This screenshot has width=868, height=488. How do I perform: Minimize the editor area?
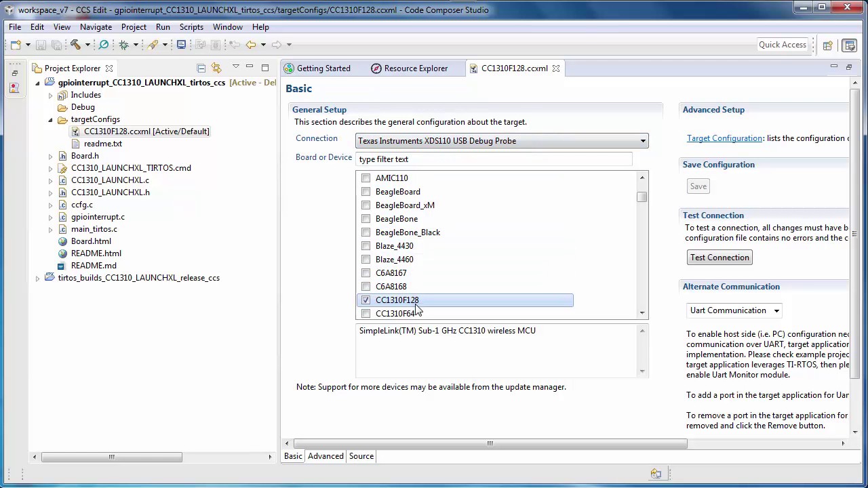833,67
